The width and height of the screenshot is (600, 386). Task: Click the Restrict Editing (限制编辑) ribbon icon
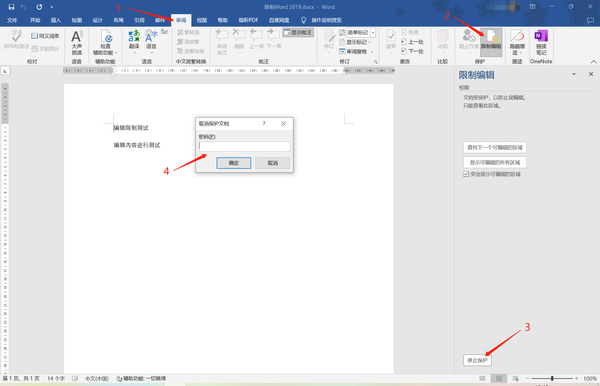491,42
